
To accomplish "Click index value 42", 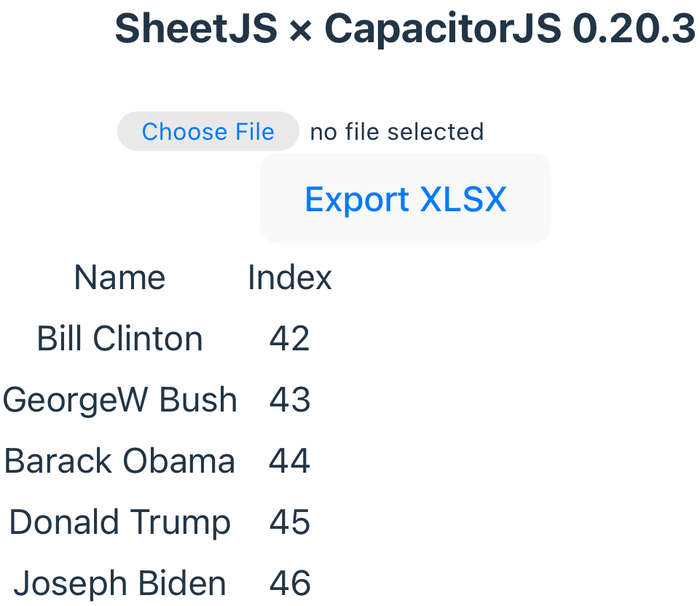I will pyautogui.click(x=289, y=339).
